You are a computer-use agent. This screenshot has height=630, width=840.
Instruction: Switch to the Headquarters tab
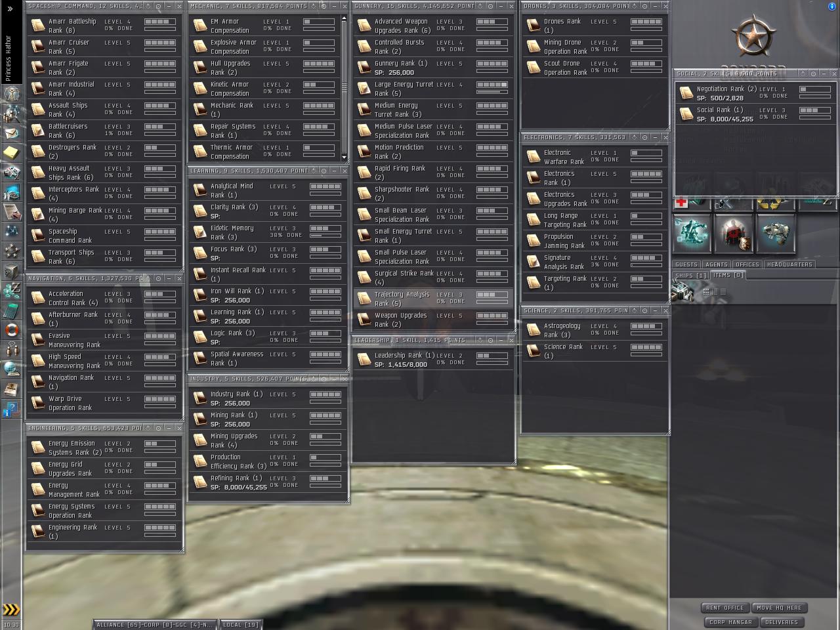pyautogui.click(x=789, y=264)
